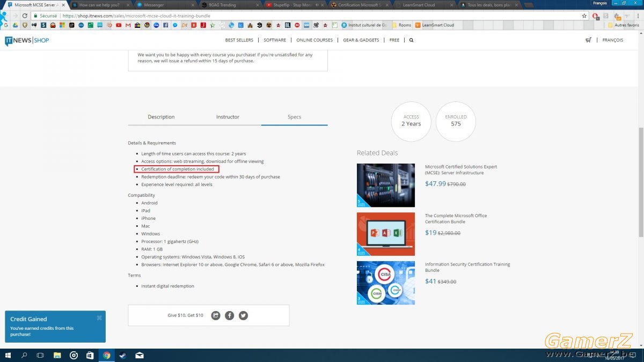Image resolution: width=644 pixels, height=362 pixels.
Task: Open the Institut culturel bookmark
Action: click(364, 25)
